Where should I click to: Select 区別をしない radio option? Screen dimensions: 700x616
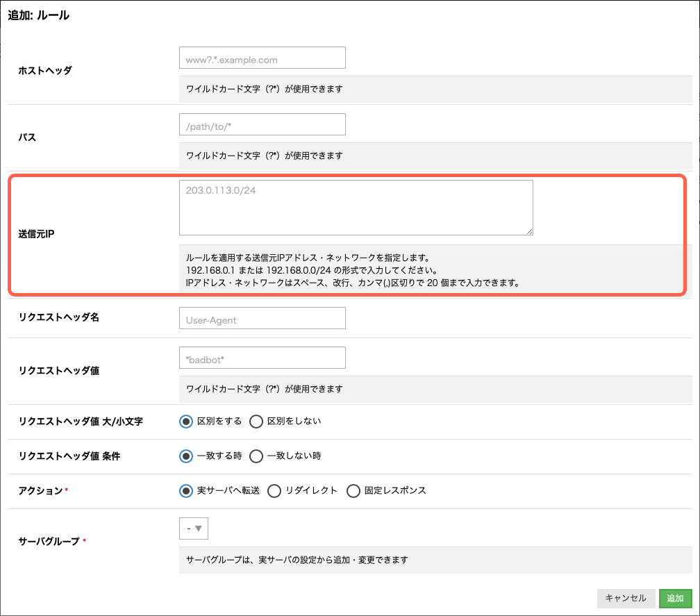point(256,422)
